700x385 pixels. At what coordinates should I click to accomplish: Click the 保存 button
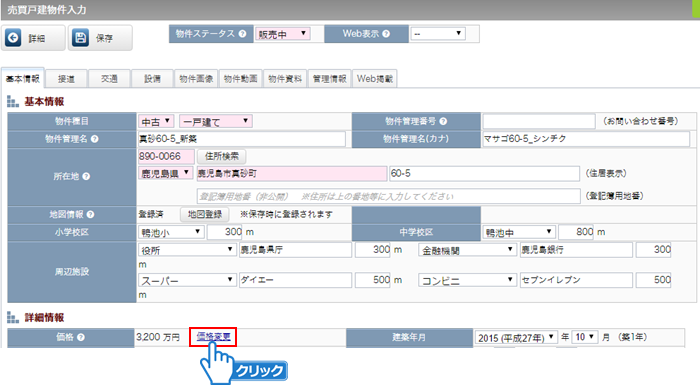tap(100, 38)
